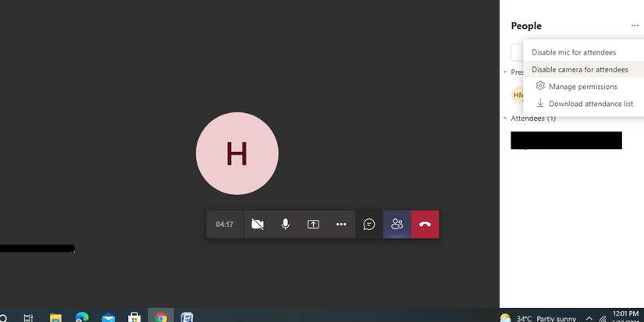Viewport: 644px width, 322px height.
Task: Turn on the camera in meeting toolbar
Action: 258,225
